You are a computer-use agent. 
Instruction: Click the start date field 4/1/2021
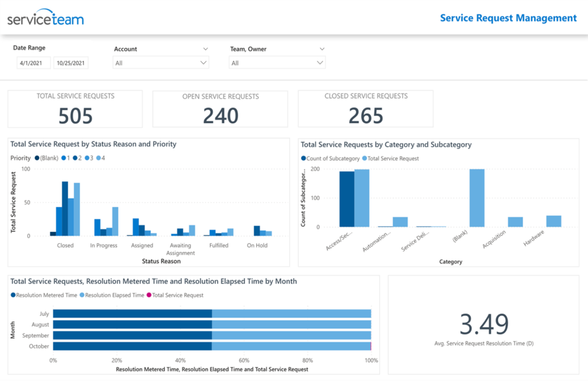pyautogui.click(x=33, y=63)
